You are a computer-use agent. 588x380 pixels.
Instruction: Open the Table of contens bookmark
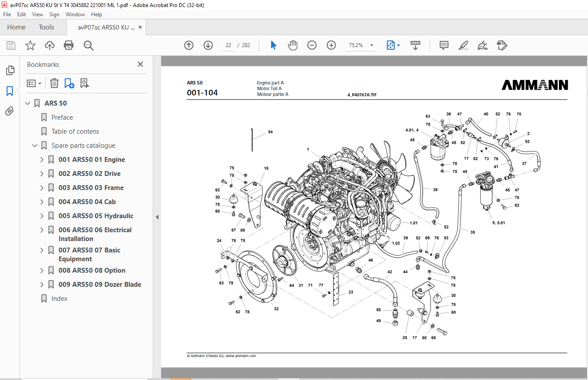pos(75,132)
